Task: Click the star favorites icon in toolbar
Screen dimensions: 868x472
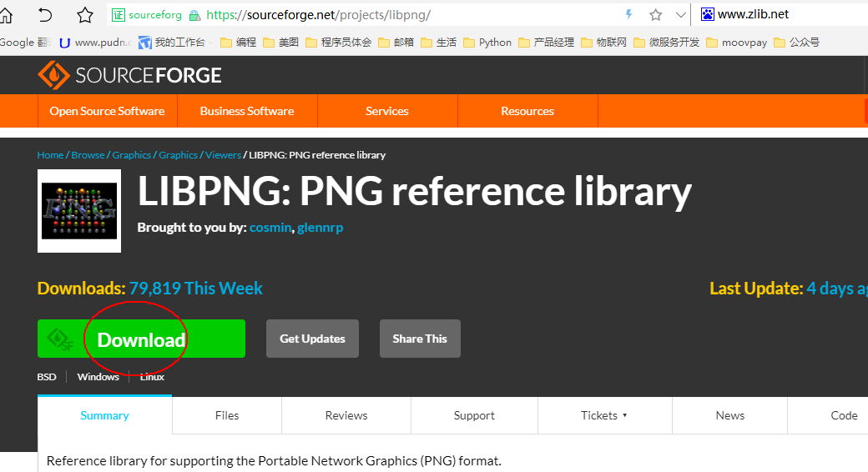Action: [84, 15]
